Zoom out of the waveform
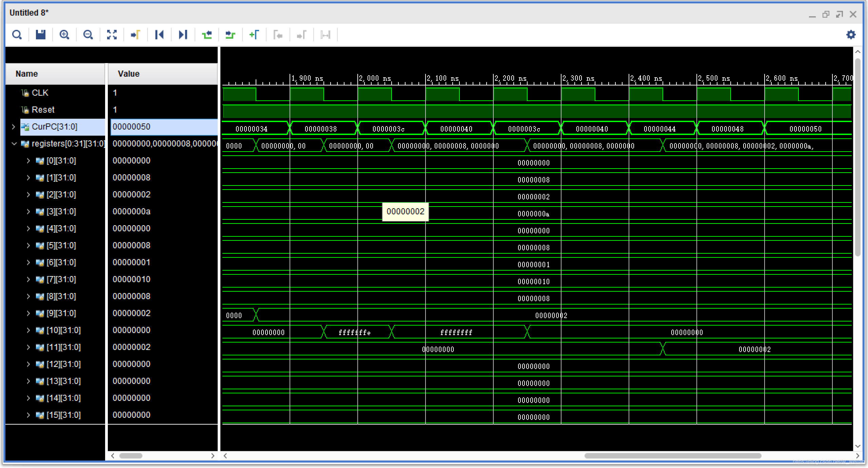Image resolution: width=868 pixels, height=468 pixels. pos(88,35)
